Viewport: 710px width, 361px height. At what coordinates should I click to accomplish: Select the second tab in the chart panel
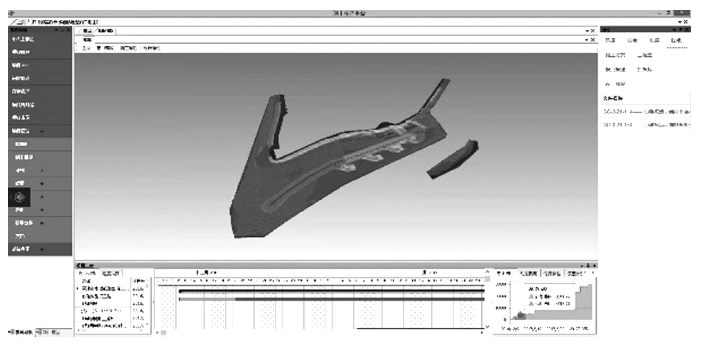tap(528, 274)
